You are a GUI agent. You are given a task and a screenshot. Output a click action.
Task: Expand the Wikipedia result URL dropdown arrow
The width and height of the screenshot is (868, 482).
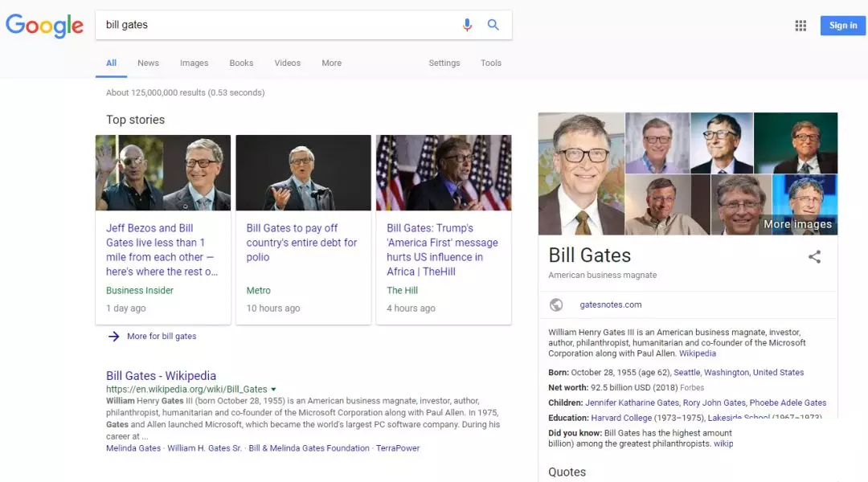tap(273, 390)
